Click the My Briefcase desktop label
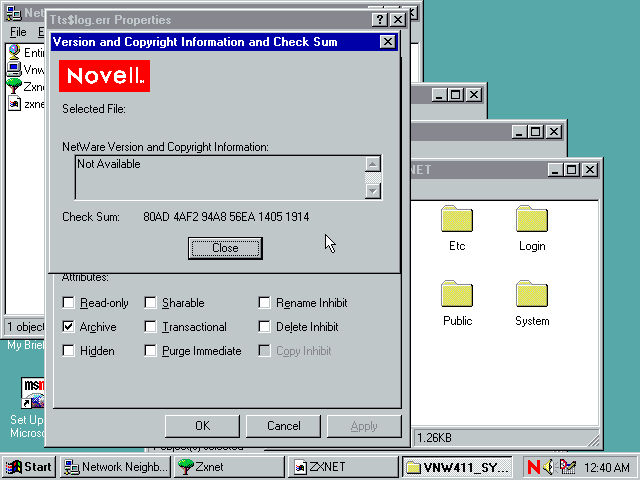 [25, 345]
